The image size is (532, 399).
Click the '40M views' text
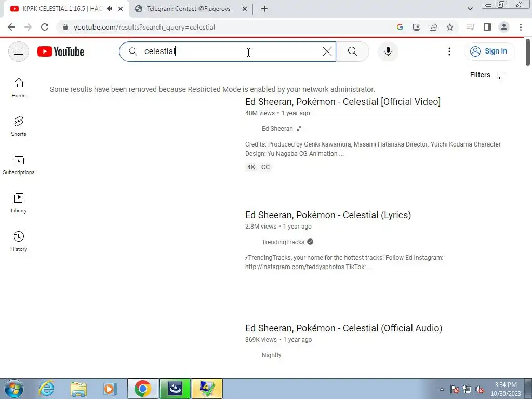tap(260, 113)
